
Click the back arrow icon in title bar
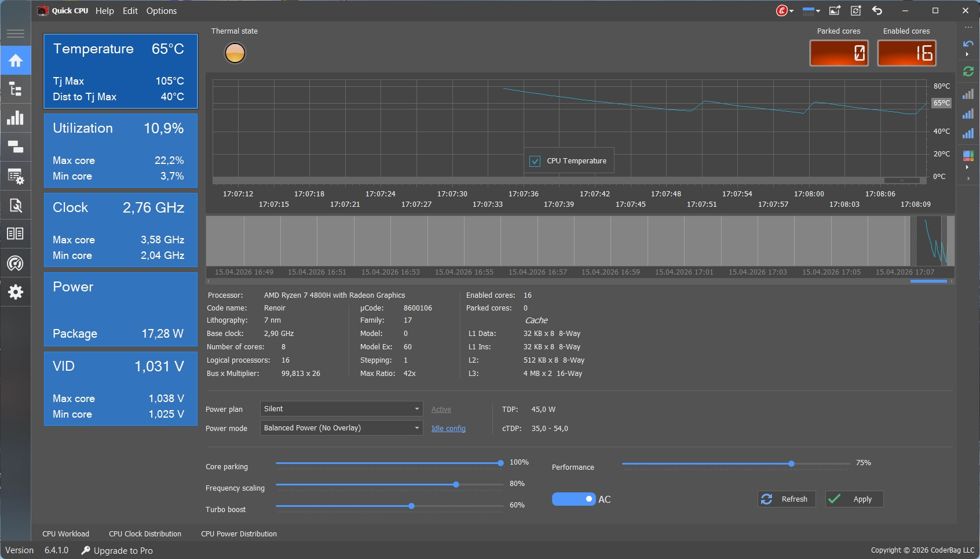click(877, 10)
